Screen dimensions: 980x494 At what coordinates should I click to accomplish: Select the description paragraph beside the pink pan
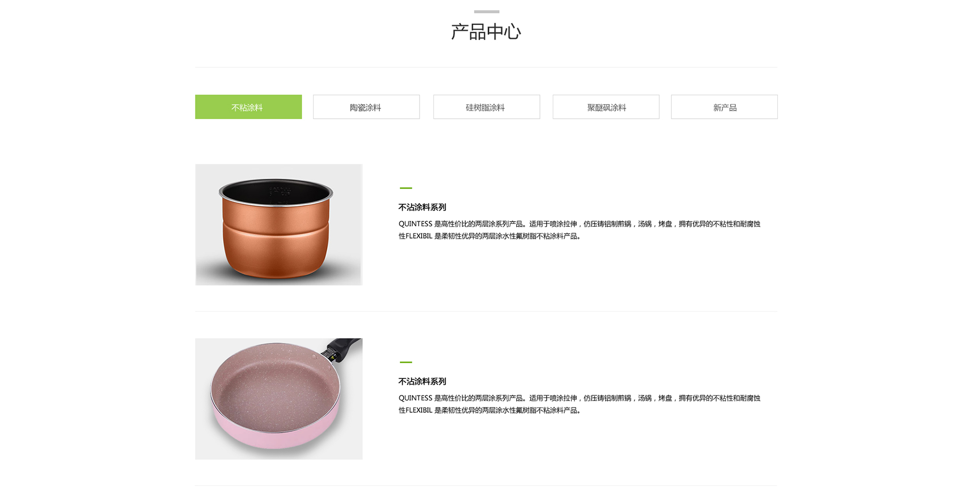pyautogui.click(x=579, y=404)
